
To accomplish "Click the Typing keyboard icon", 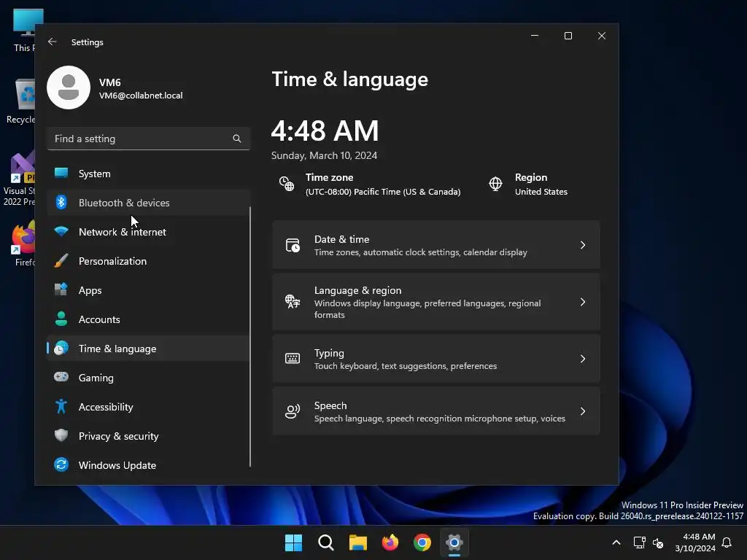I will (293, 359).
